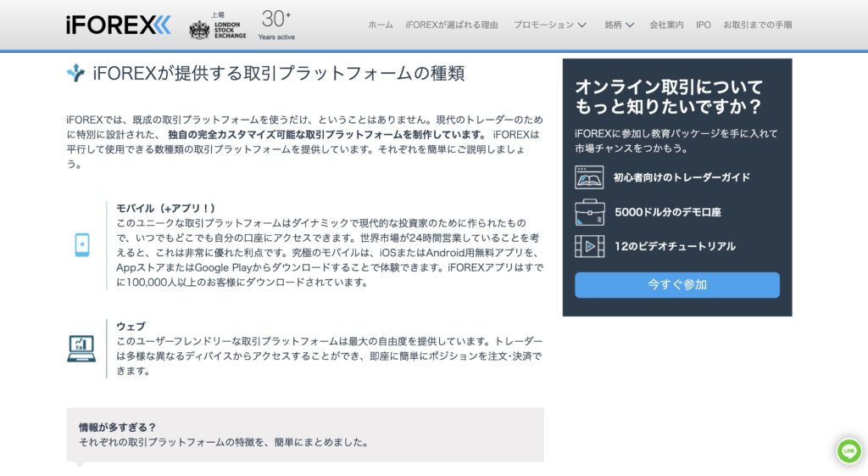This screenshot has width=868, height=476.
Task: Click the sidebar heading オンライン取引についてもっと知りたいですか？
Action: (x=669, y=97)
